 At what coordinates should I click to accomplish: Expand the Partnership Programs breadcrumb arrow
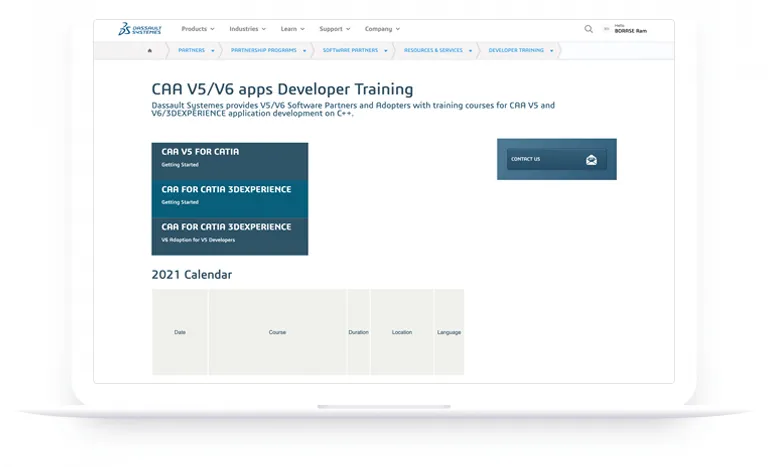coord(304,51)
